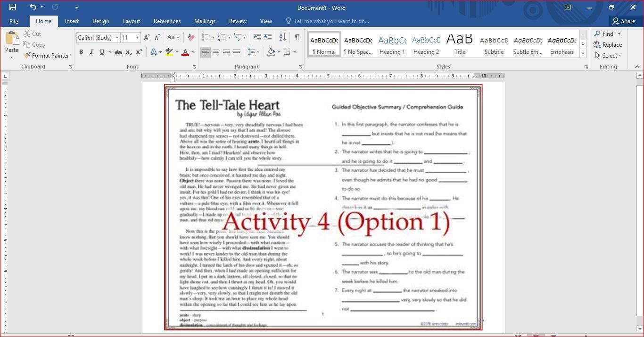Toggle Show/Hide paragraph marks
This screenshot has height=337, width=644.
pyautogui.click(x=297, y=37)
